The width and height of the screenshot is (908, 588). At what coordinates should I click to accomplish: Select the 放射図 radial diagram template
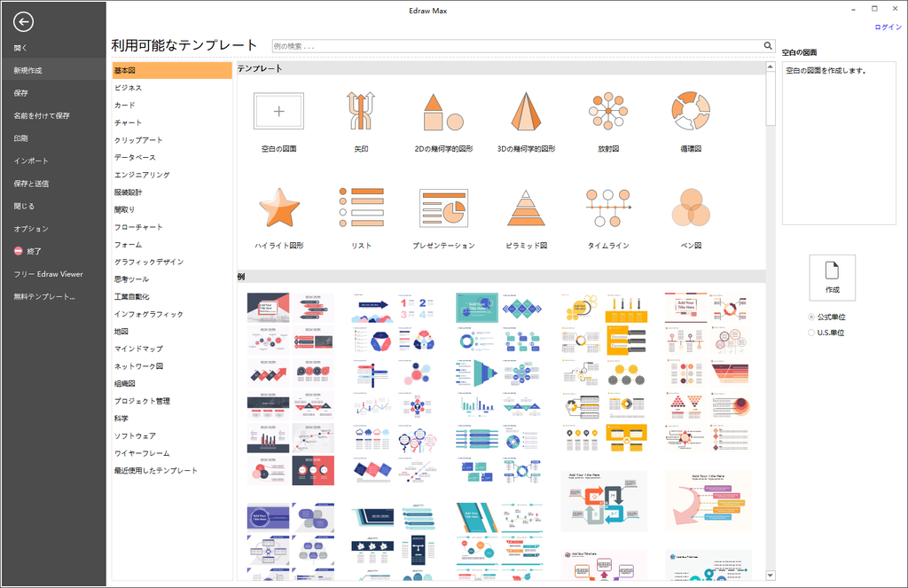click(608, 111)
